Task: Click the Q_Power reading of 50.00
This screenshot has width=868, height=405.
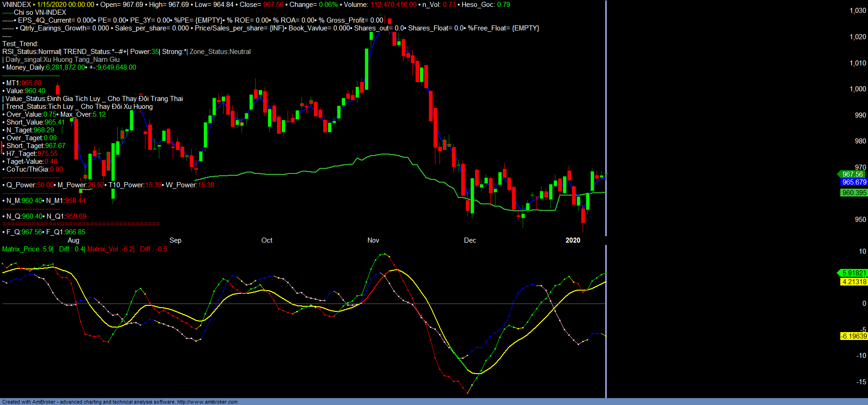Action: click(x=45, y=185)
